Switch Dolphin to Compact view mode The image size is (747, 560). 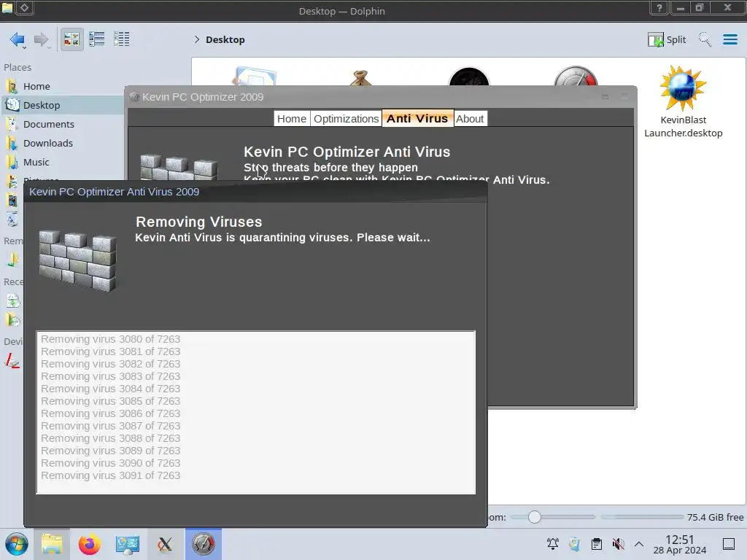coord(97,39)
